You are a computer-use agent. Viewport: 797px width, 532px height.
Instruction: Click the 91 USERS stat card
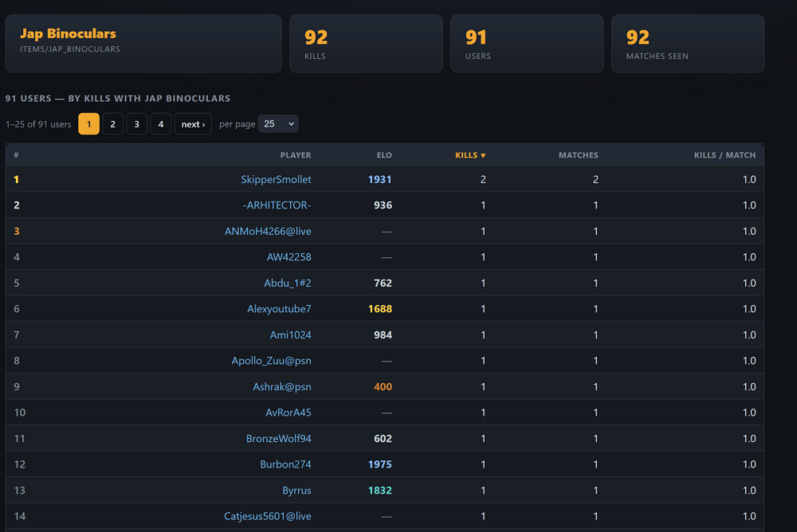[527, 43]
